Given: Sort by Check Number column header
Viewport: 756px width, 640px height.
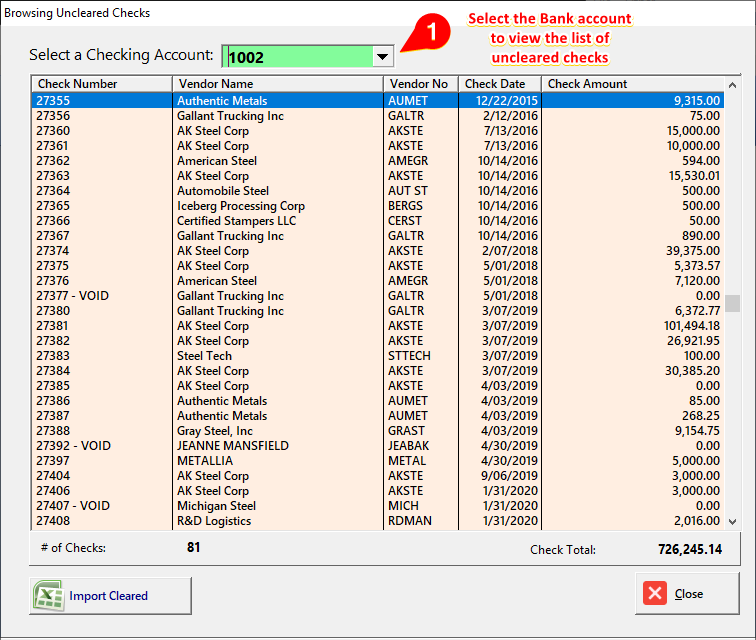Looking at the screenshot, I should click(101, 83).
